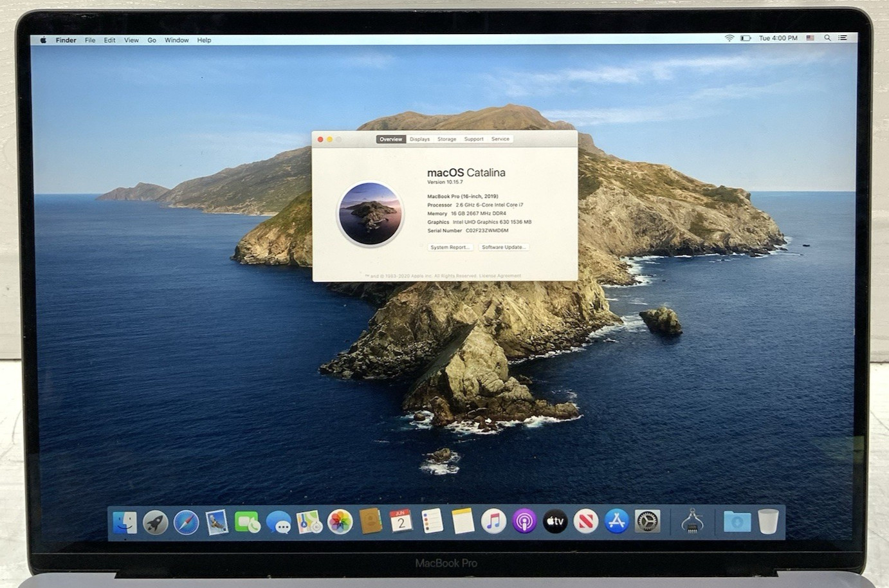Click the battery status icon
The width and height of the screenshot is (889, 588).
tap(746, 38)
